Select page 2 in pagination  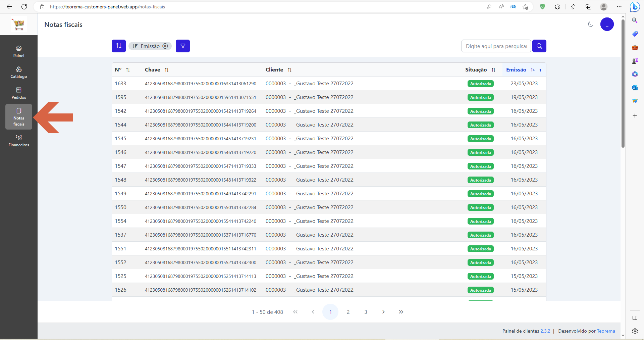pyautogui.click(x=348, y=312)
